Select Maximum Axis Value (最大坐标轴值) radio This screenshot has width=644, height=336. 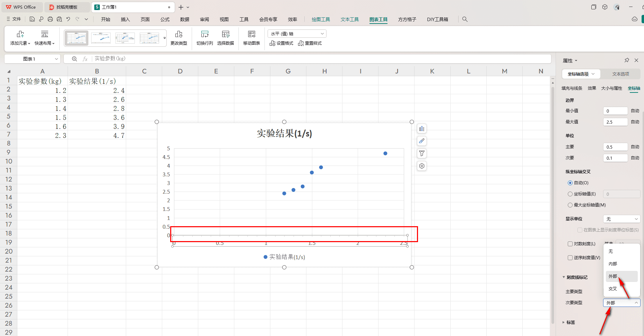[570, 205]
